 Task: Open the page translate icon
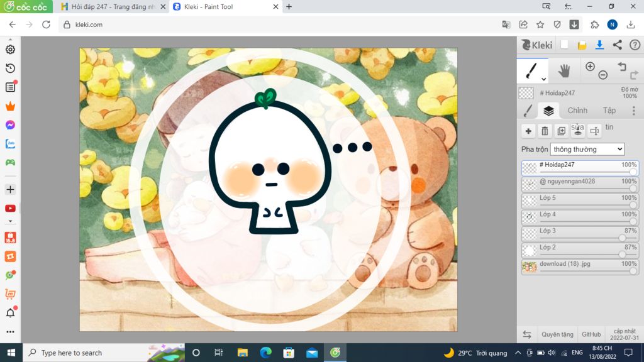pyautogui.click(x=506, y=25)
